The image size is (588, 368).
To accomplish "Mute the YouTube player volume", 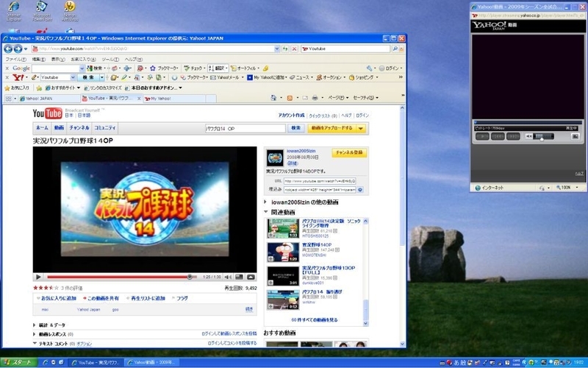I will click(x=228, y=277).
